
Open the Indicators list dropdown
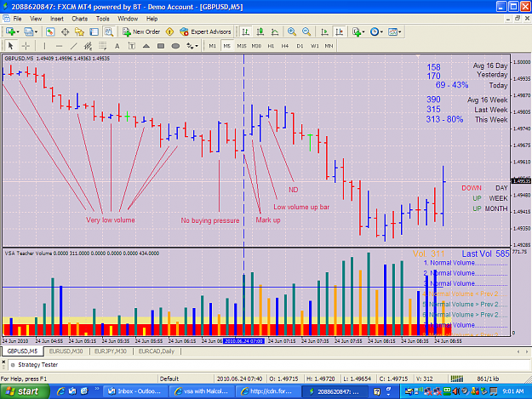pyautogui.click(x=358, y=31)
